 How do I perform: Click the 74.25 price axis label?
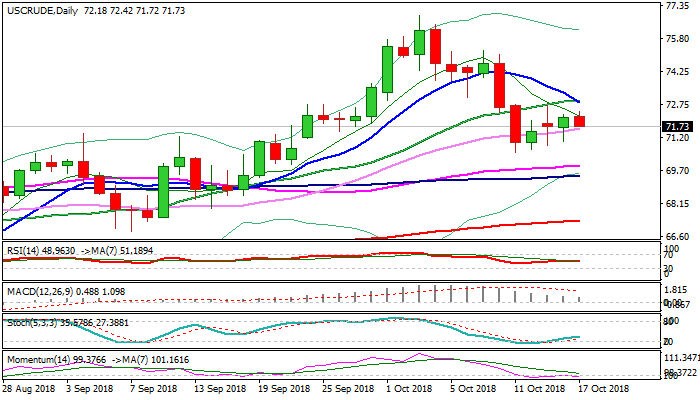[x=676, y=72]
